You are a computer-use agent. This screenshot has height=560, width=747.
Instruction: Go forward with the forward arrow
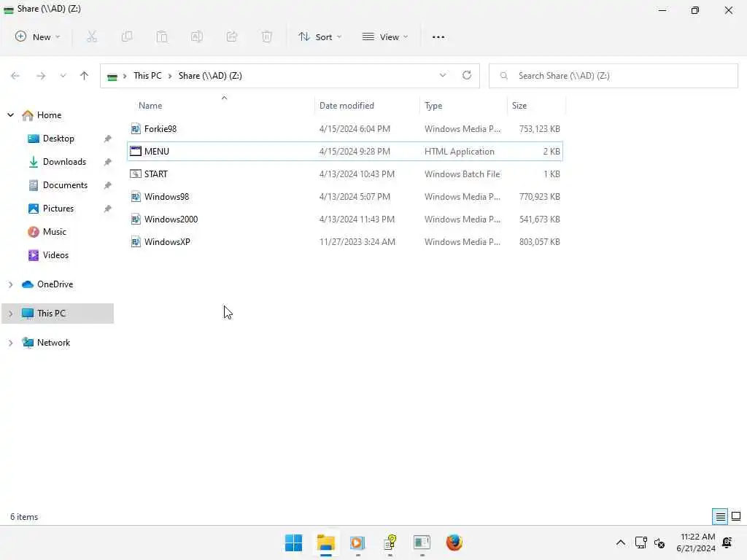41,76
